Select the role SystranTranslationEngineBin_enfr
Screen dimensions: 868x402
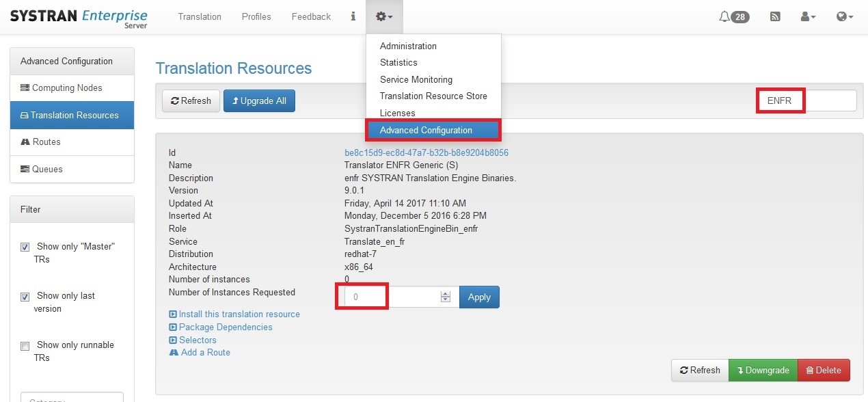[x=411, y=228]
